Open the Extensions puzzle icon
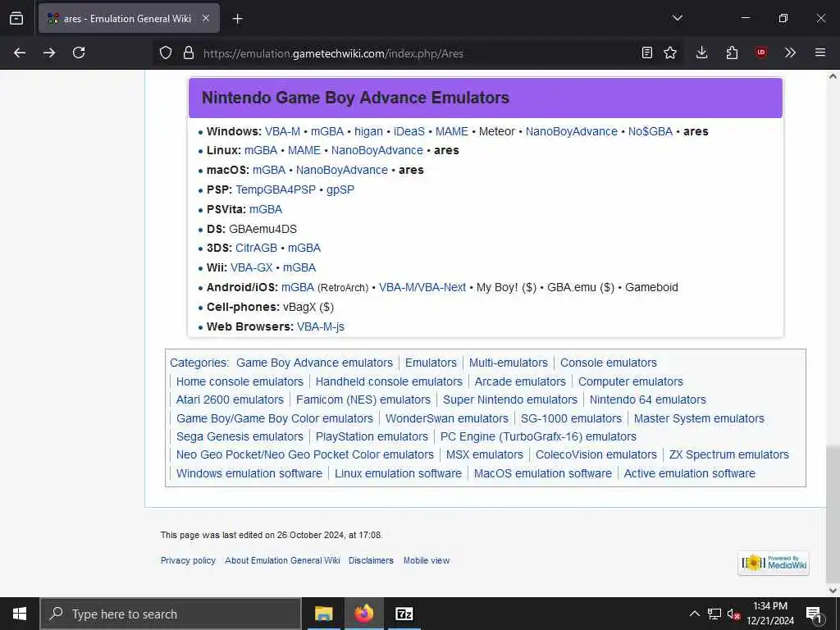840x630 pixels. click(x=732, y=52)
